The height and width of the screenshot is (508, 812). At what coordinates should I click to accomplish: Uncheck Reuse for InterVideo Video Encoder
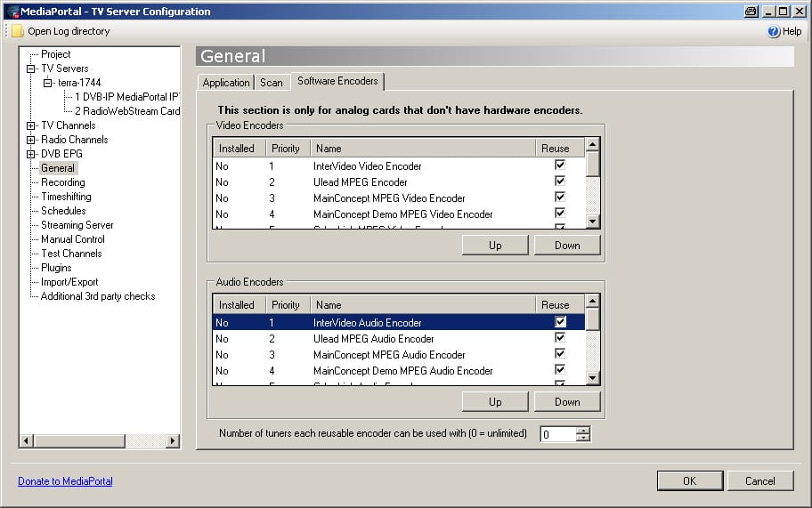point(560,165)
